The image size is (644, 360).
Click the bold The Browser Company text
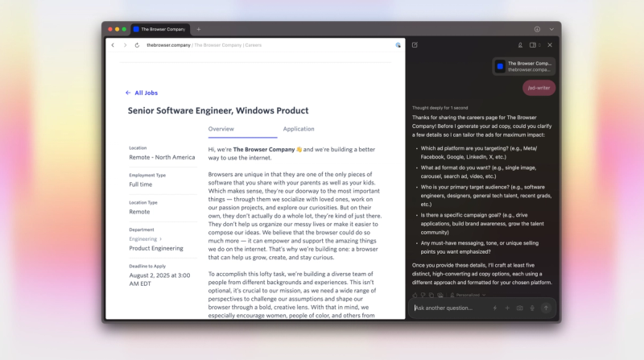[264, 150]
